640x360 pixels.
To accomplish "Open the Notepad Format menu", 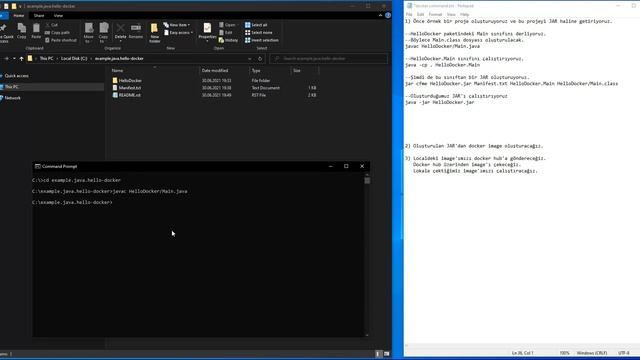I will (435, 15).
